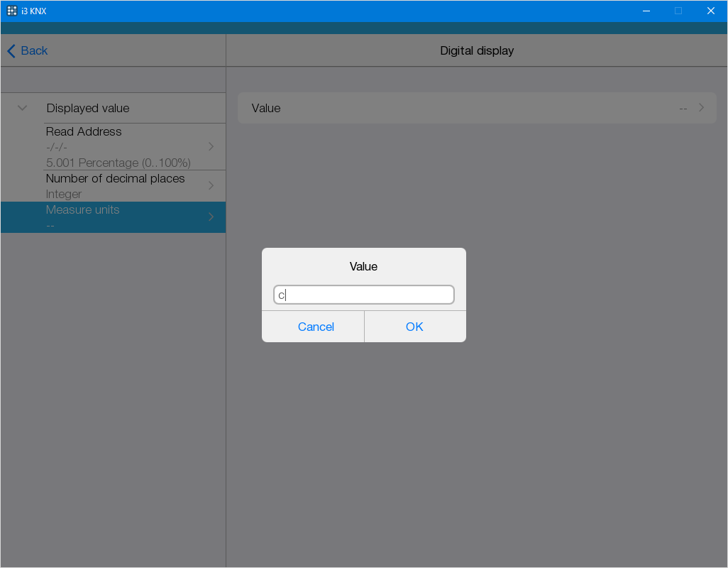This screenshot has height=568, width=728.
Task: Click the Back text link
Action: pyautogui.click(x=34, y=51)
